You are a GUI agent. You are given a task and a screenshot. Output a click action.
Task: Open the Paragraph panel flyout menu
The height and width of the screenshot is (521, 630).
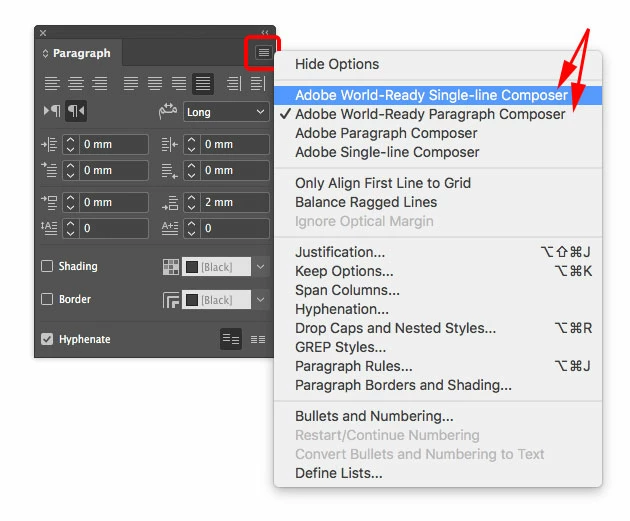click(264, 52)
